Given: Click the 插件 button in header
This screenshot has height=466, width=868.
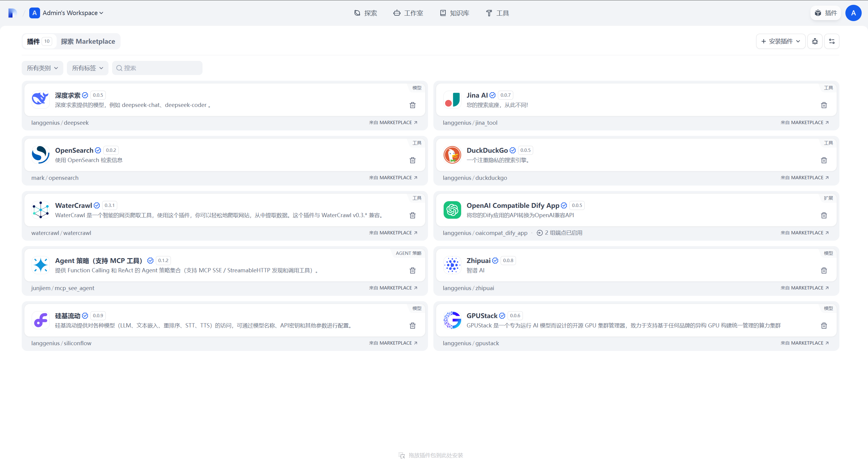Looking at the screenshot, I should pyautogui.click(x=826, y=13).
